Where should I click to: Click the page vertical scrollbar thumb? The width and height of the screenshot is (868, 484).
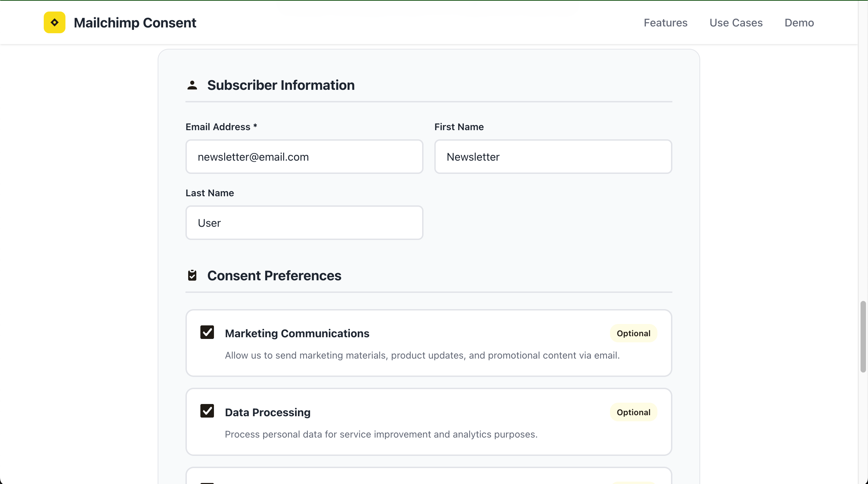click(x=863, y=337)
